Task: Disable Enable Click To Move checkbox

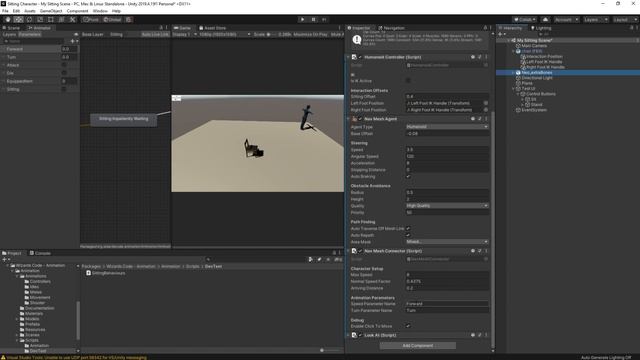Action: [408, 326]
